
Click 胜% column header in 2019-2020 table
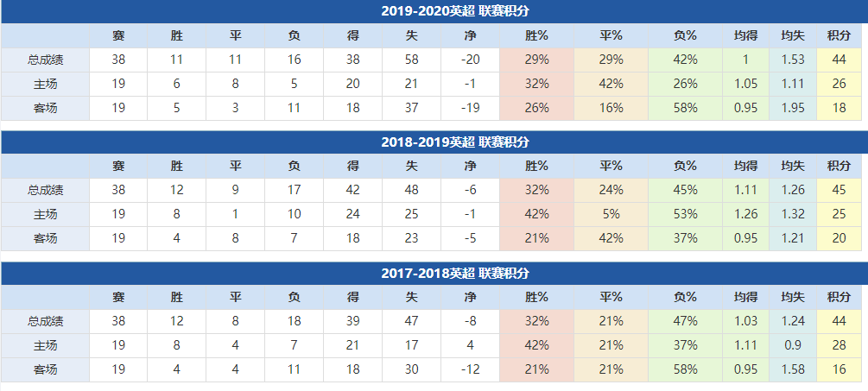coord(536,35)
